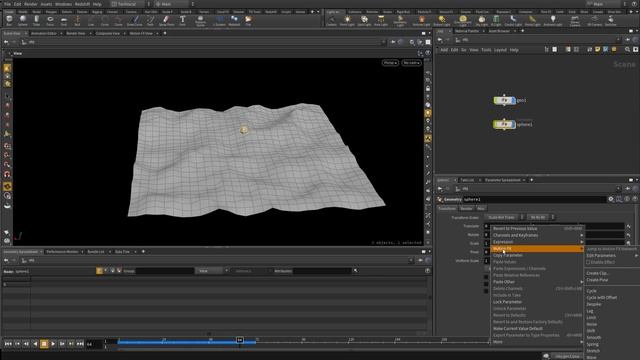The width and height of the screenshot is (640, 360).
Task: Toggle display flag on sphere1 node
Action: pos(513,124)
